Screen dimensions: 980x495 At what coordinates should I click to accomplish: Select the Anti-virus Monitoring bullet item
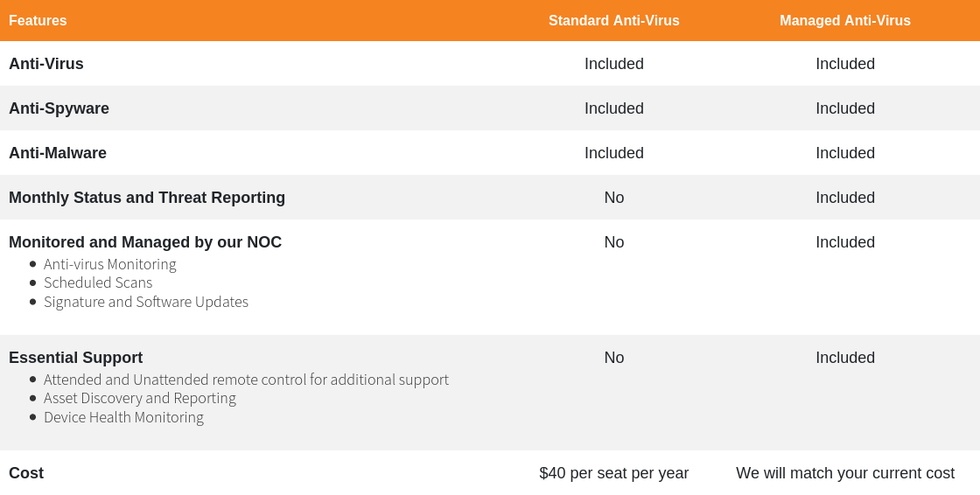[x=110, y=264]
